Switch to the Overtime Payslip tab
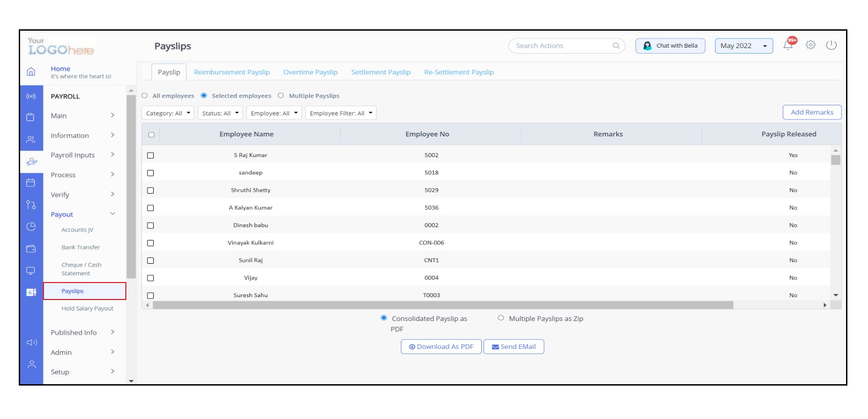868x419 pixels. (x=310, y=72)
